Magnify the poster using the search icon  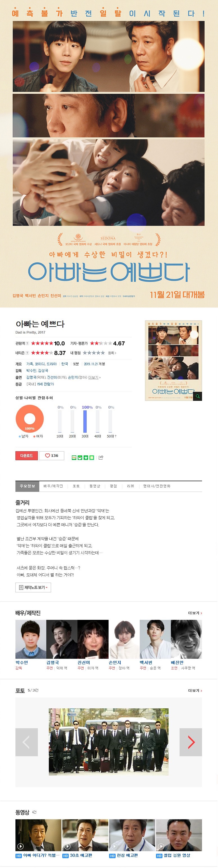[198, 396]
